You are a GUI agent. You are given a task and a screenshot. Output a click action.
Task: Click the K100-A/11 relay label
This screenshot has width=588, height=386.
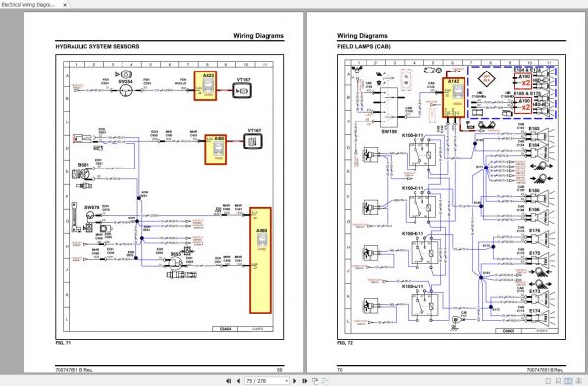coord(413,286)
